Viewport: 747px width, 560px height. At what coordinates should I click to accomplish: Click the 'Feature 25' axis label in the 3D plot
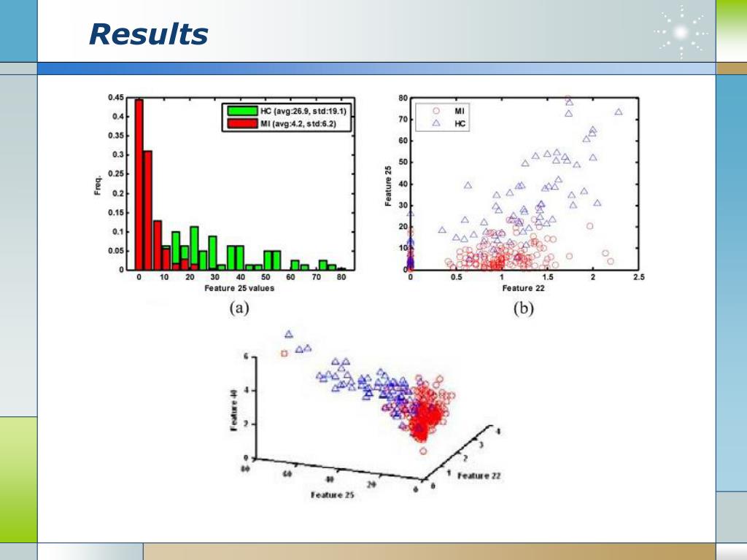coord(333,495)
